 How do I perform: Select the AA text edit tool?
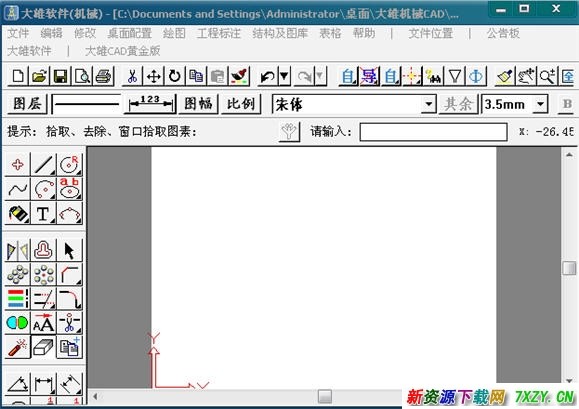point(43,323)
